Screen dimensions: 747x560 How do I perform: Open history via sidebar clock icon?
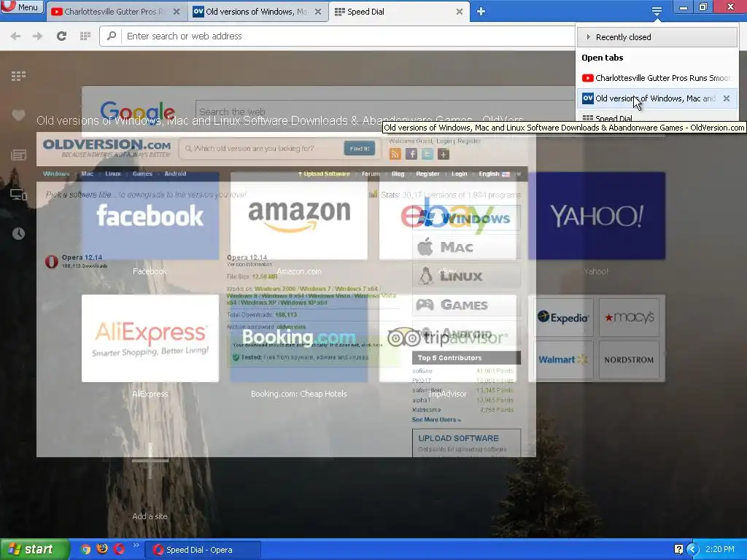pos(18,233)
